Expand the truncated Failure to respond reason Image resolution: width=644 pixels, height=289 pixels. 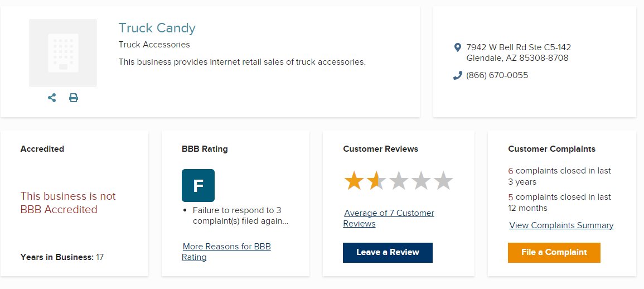click(241, 216)
